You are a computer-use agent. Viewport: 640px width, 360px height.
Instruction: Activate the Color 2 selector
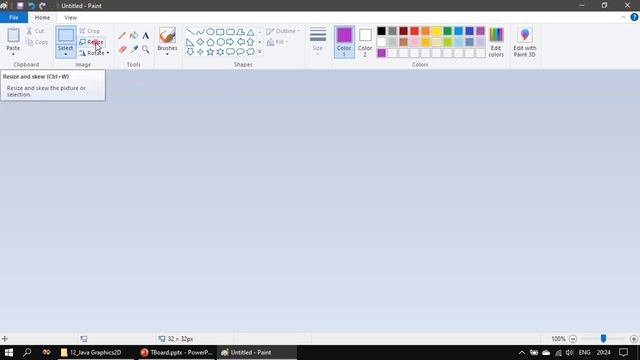tap(365, 42)
